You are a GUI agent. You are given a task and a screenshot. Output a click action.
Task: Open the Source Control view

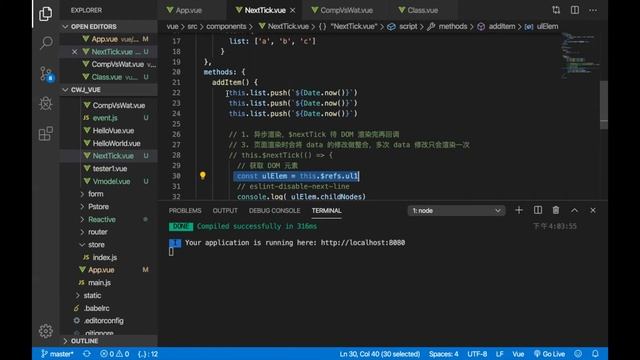46,73
